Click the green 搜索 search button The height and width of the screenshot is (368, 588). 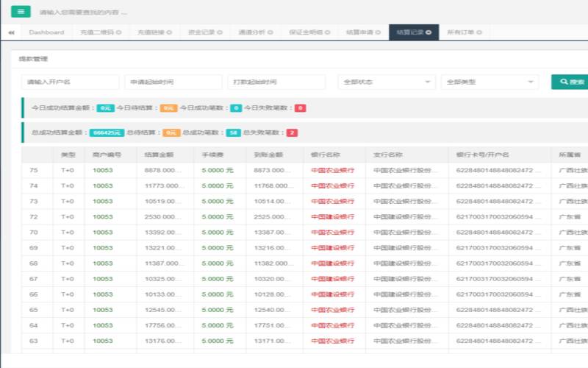click(571, 82)
